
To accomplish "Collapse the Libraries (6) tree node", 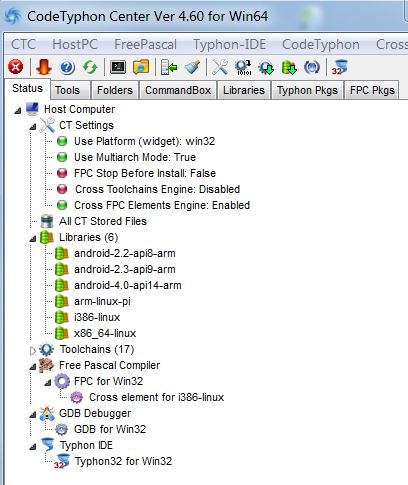I will coord(33,239).
